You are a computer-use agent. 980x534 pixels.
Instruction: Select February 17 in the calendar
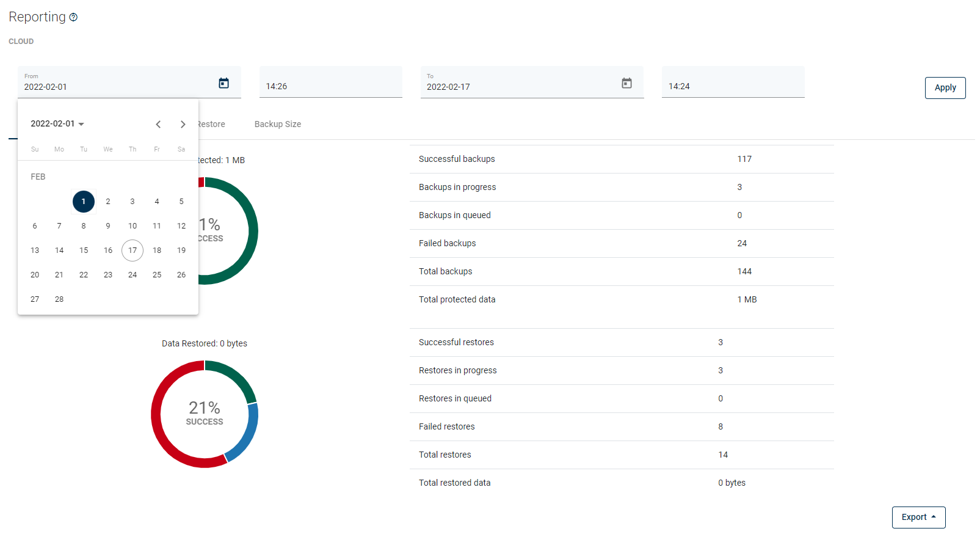click(132, 251)
